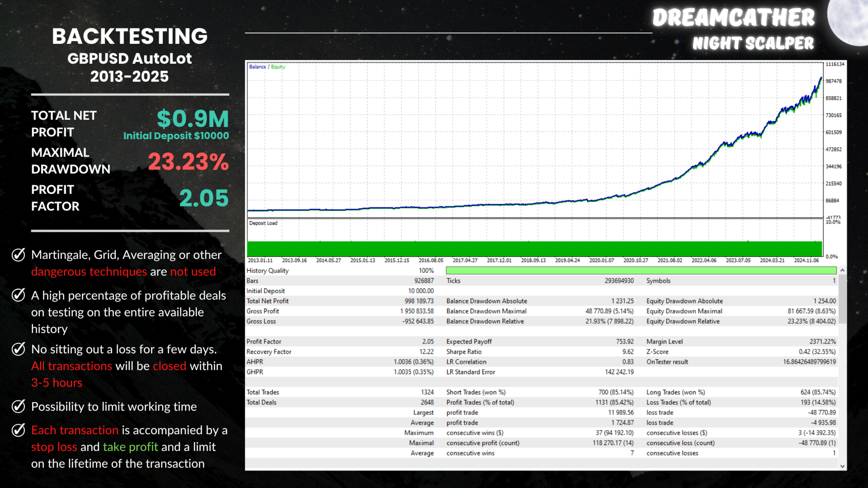Viewport: 868px width, 488px height.
Task: Click the $0.9M total net profit figure
Action: click(193, 119)
